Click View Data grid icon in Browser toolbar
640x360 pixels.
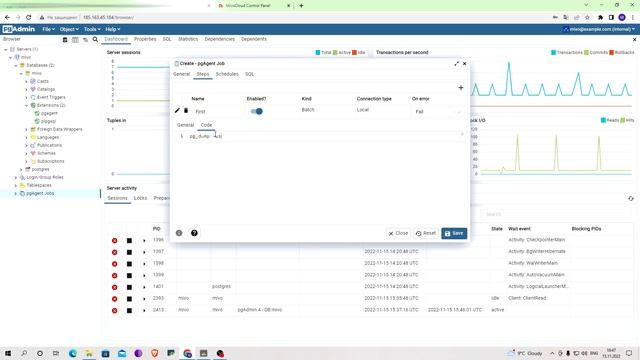tap(75, 40)
